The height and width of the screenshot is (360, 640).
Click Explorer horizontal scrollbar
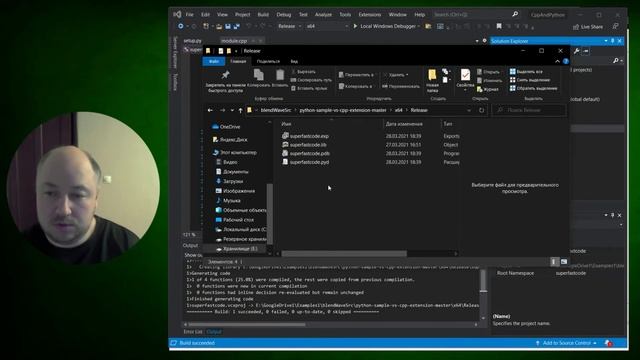(x=344, y=253)
